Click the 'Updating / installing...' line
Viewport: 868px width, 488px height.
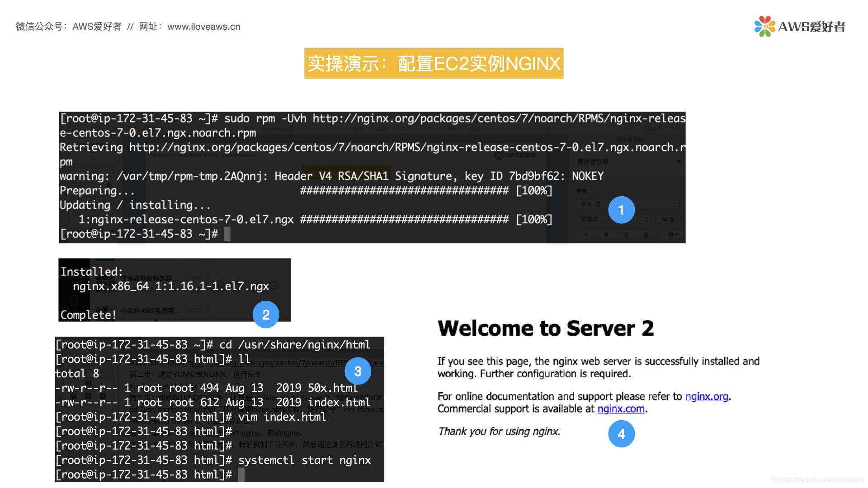(135, 205)
